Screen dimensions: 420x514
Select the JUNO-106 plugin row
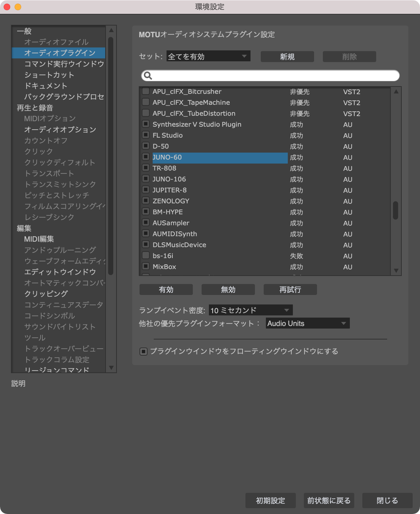tap(266, 179)
